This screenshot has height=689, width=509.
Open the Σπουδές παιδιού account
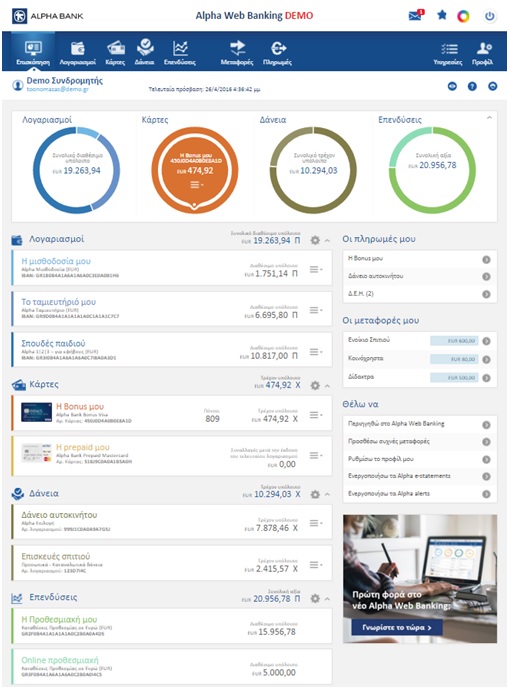coord(53,343)
